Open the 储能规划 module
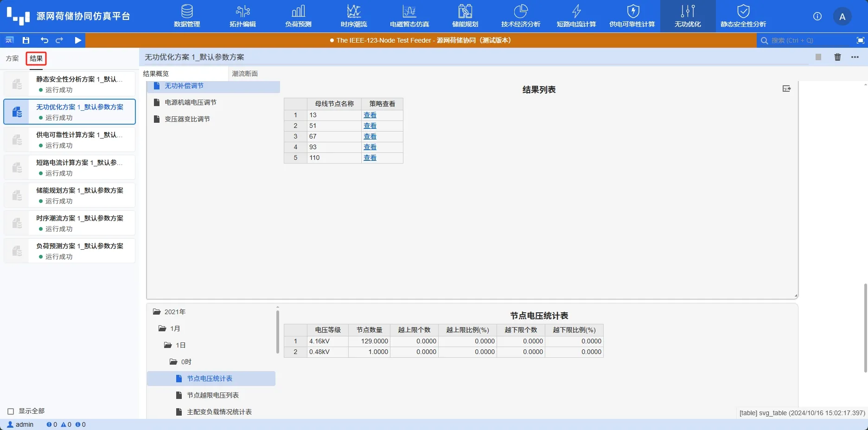 click(x=465, y=16)
